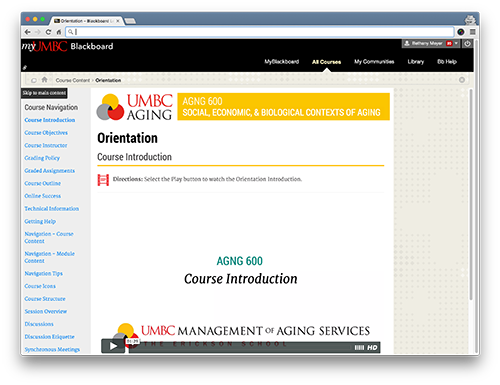Open the Course Introduction navigation link
Image resolution: width=500 pixels, height=385 pixels.
(x=50, y=120)
